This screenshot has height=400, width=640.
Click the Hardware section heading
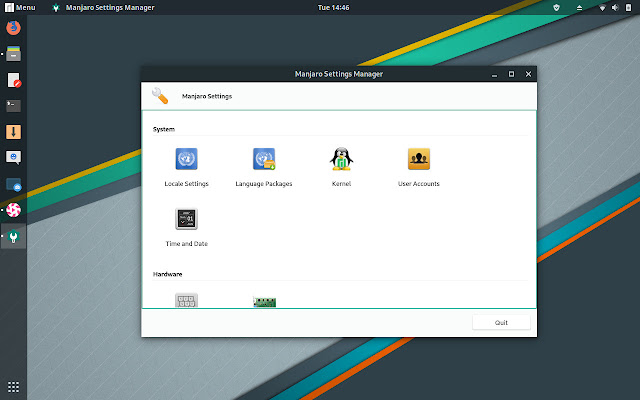(167, 274)
